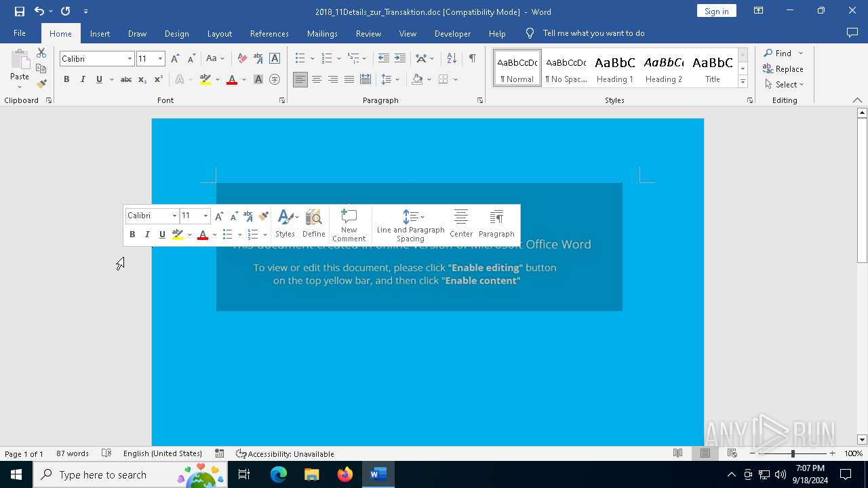
Task: Clear All Formatting in the ribbon Font group
Action: click(x=242, y=58)
